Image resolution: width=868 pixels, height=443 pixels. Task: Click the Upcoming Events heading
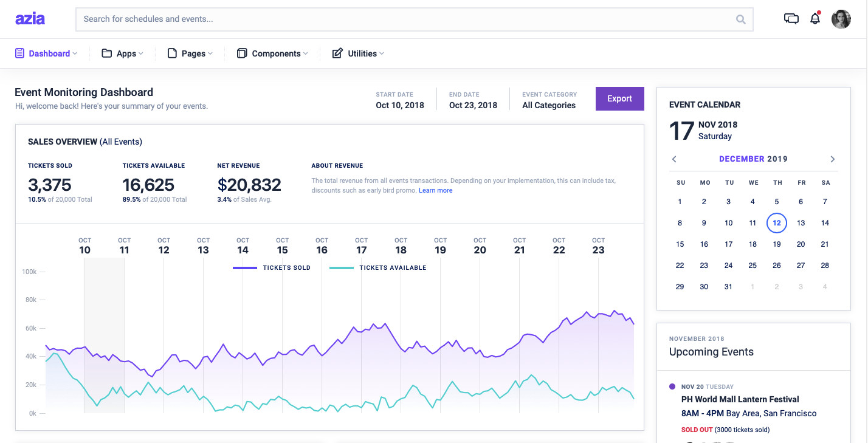711,352
